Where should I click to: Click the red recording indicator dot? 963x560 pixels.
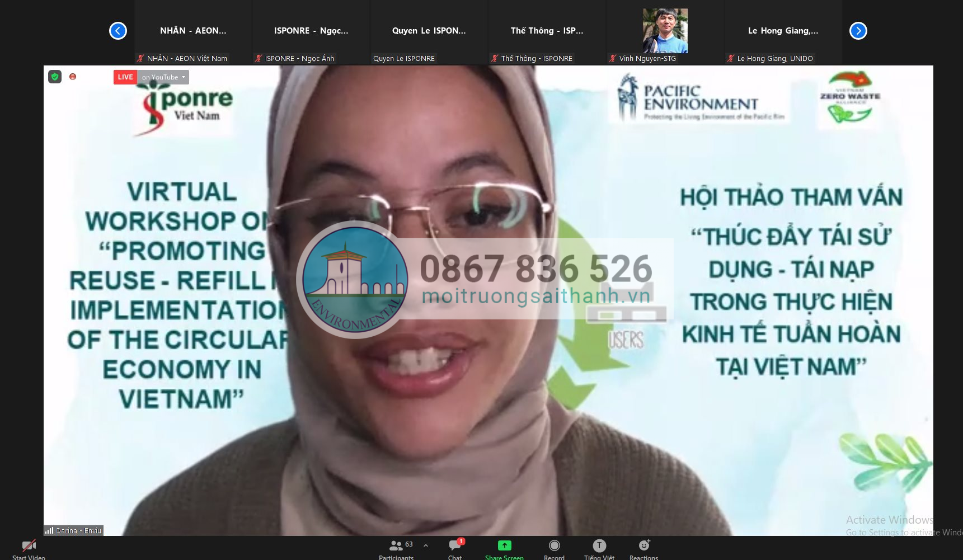pyautogui.click(x=73, y=77)
